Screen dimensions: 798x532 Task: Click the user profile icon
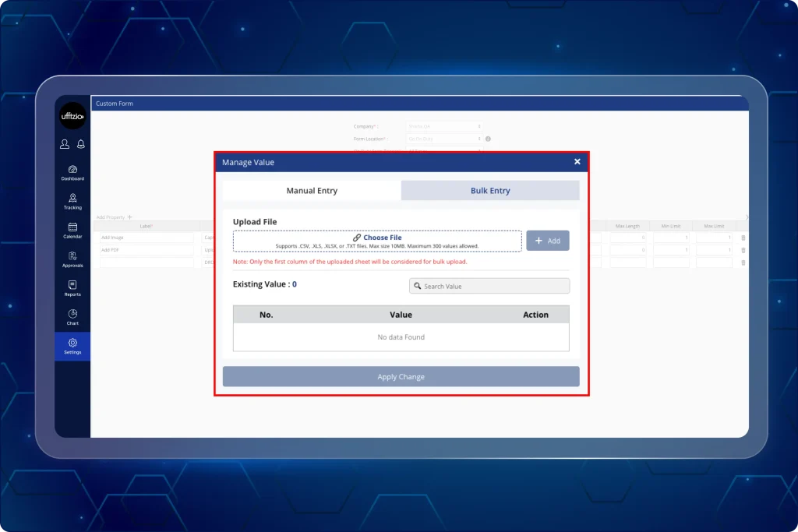click(x=65, y=144)
